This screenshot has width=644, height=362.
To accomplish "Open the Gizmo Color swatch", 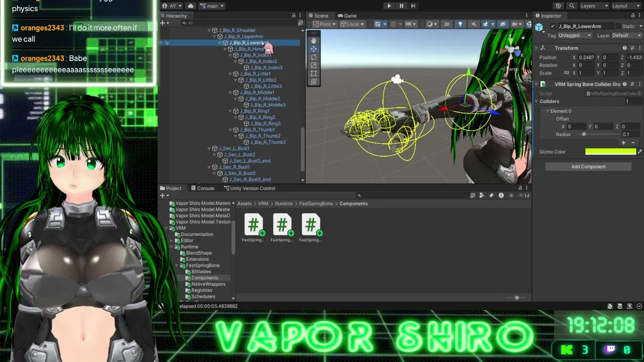I will (x=610, y=152).
